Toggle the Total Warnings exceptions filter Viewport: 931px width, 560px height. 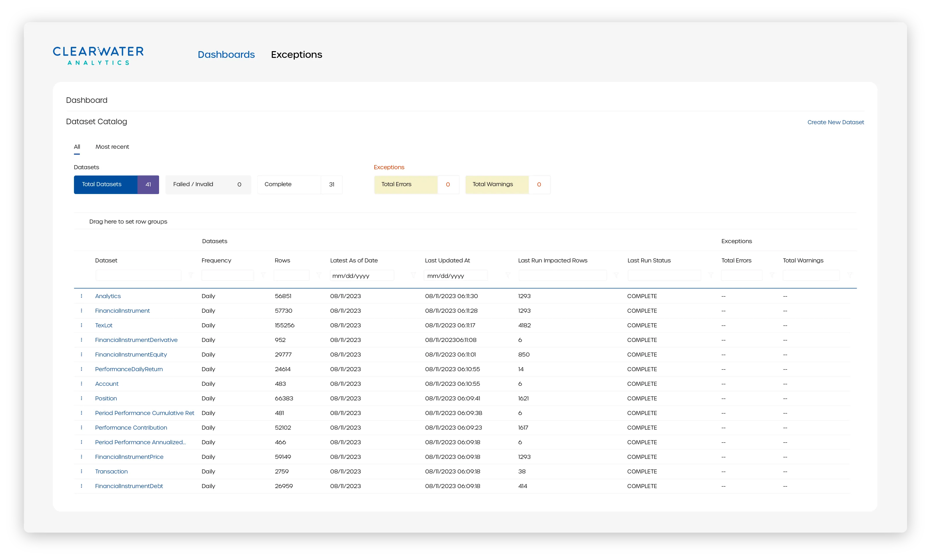click(x=507, y=184)
